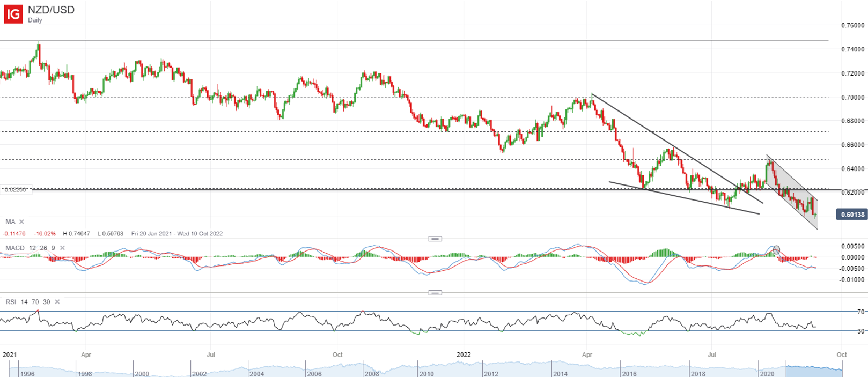This screenshot has height=377, width=868.
Task: Grab the divider handle above MACD panel
Action: (x=435, y=239)
